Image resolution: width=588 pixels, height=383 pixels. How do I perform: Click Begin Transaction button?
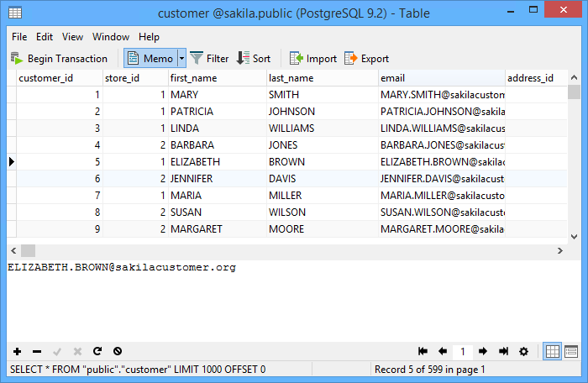60,59
